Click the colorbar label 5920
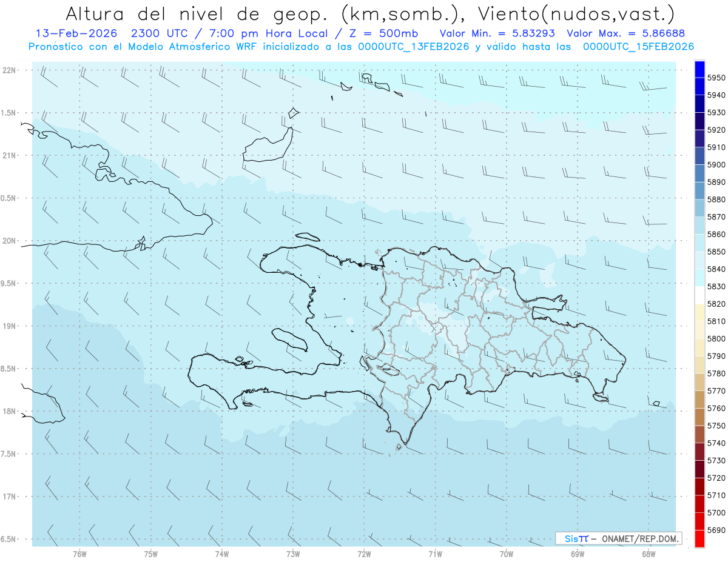The image size is (728, 562). [x=716, y=130]
